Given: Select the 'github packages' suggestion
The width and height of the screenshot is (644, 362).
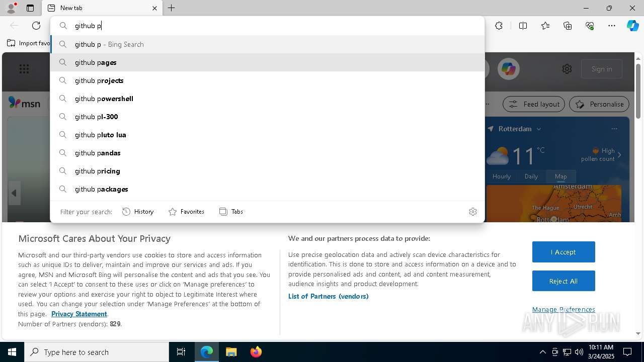Looking at the screenshot, I should [267, 189].
